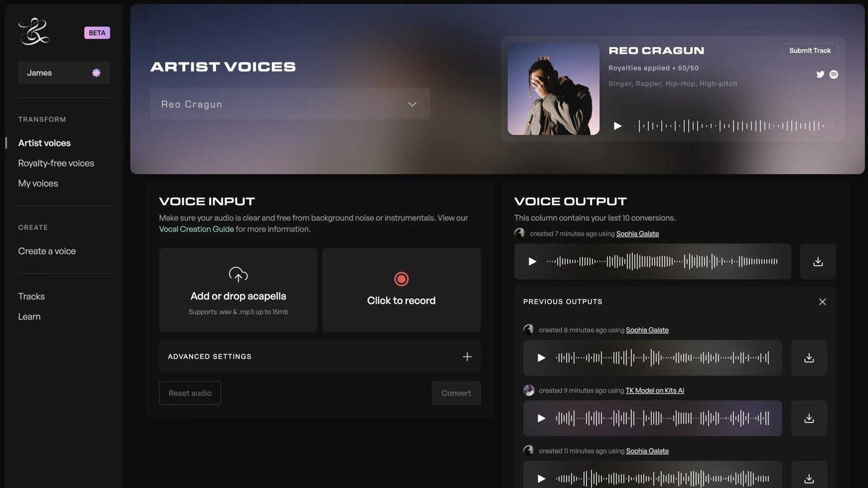Open Reo Cragun's Twitter profile icon
The image size is (868, 488).
[x=820, y=74]
